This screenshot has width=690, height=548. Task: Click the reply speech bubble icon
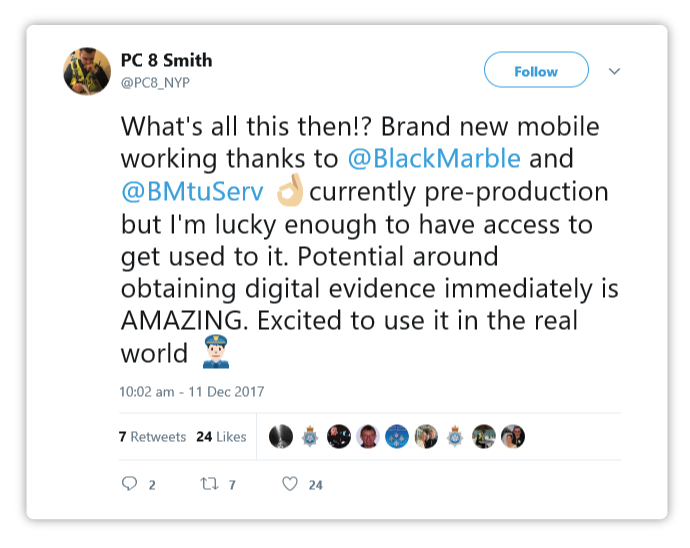(x=129, y=484)
